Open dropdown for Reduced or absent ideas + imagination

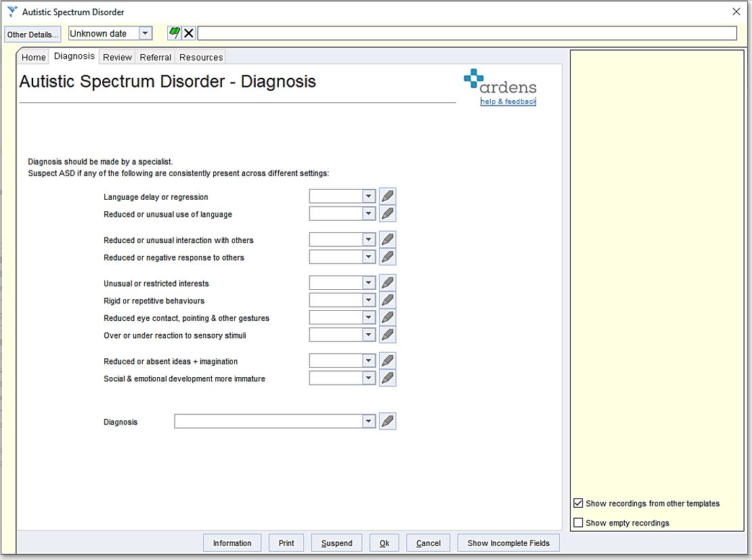tap(368, 360)
